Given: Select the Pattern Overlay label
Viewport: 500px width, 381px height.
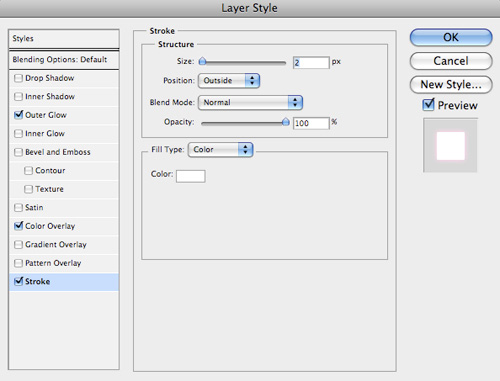Looking at the screenshot, I should tap(53, 263).
